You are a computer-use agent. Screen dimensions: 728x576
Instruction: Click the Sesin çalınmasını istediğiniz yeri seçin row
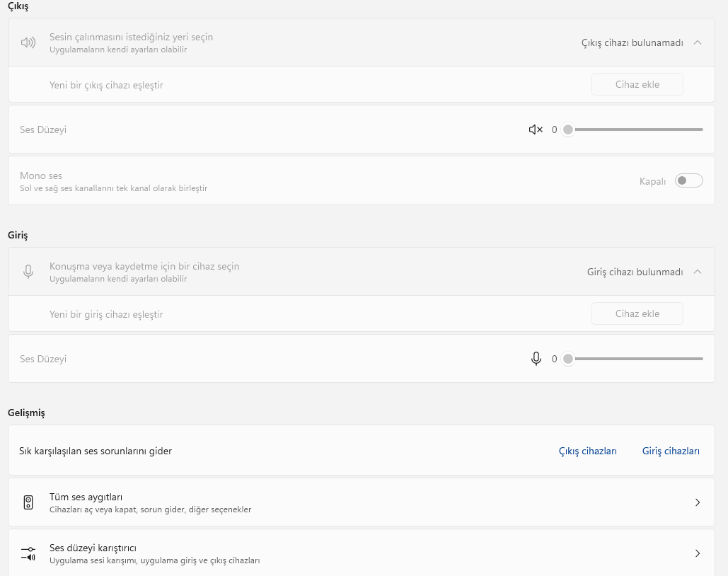[x=283, y=42]
